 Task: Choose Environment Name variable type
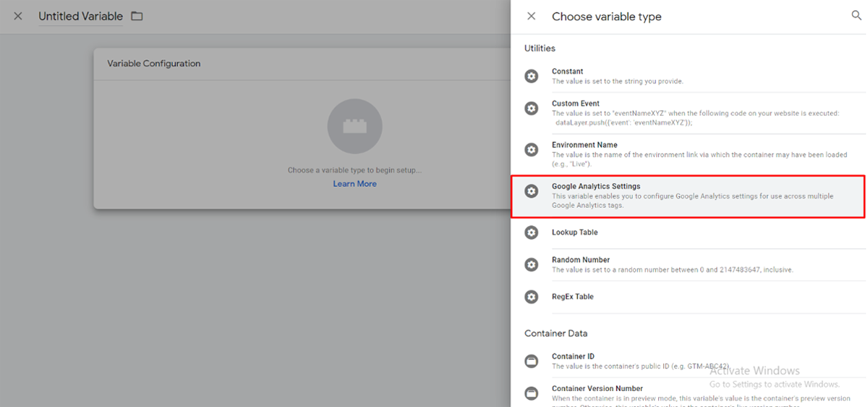point(688,154)
